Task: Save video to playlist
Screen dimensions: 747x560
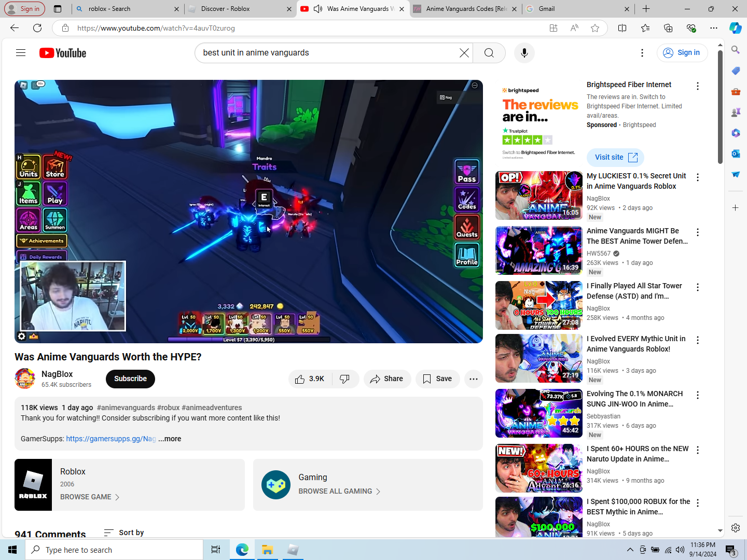Action: 437,379
